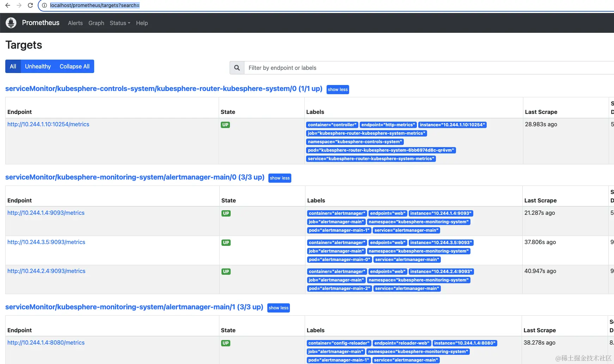
Task: Click UP state badge for 10.244.1.10:10254
Action: (x=225, y=125)
